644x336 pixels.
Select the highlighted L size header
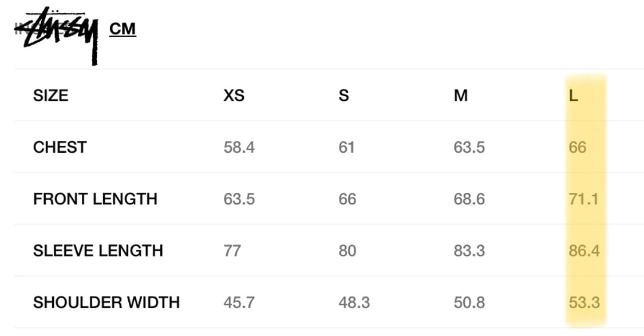574,95
